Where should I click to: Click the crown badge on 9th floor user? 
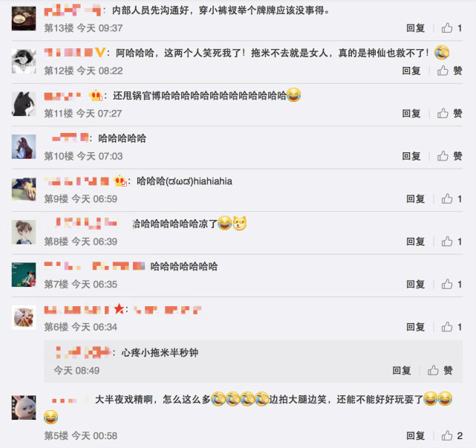120,181
